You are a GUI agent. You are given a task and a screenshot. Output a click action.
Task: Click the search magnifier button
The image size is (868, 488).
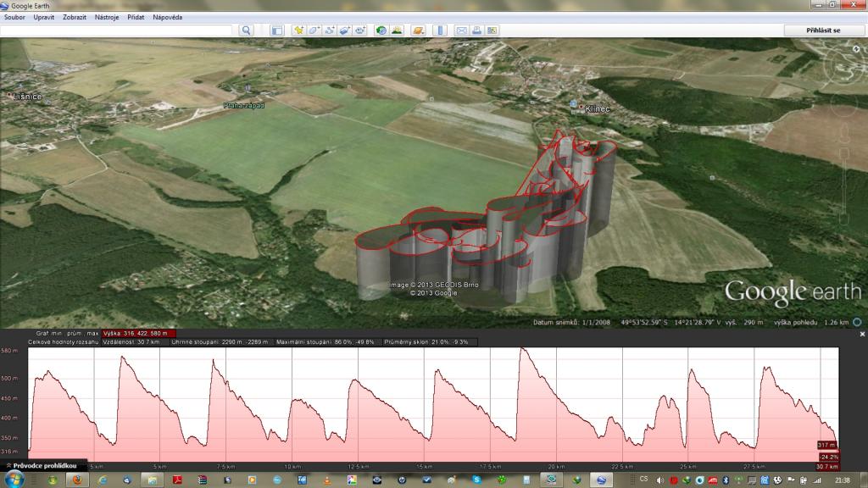point(246,30)
